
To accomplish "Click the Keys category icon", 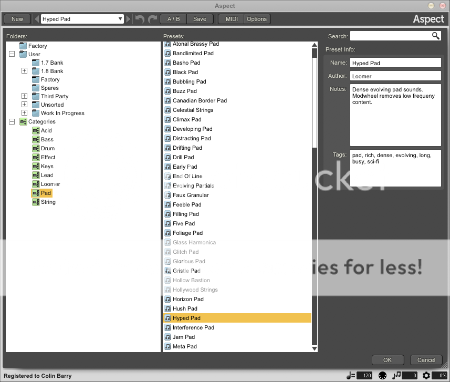I will coord(36,166).
